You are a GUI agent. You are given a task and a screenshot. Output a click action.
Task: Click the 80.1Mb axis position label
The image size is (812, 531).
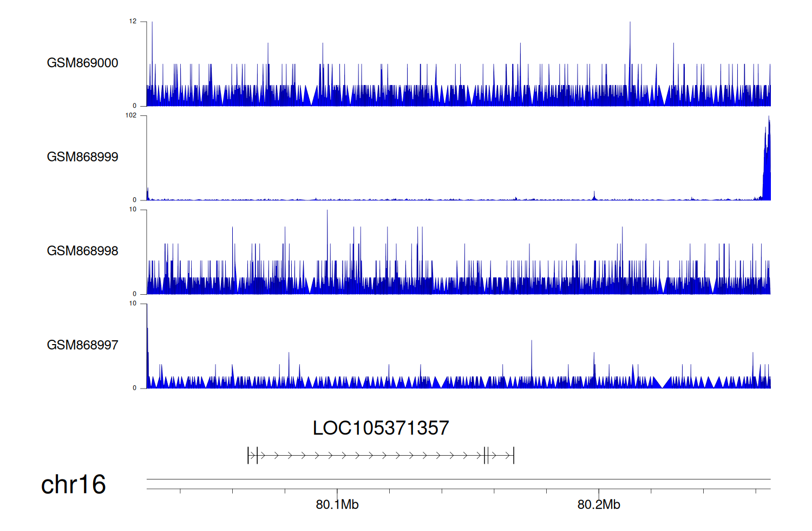point(337,504)
